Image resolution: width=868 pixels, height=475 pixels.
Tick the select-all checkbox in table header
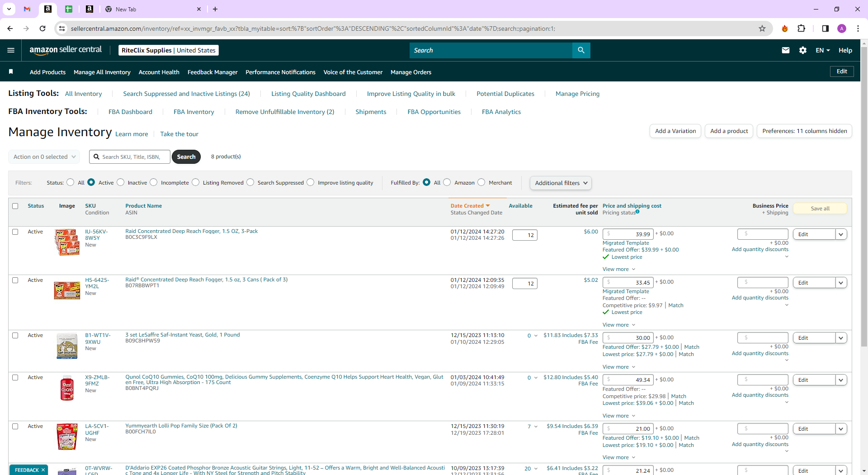click(15, 206)
